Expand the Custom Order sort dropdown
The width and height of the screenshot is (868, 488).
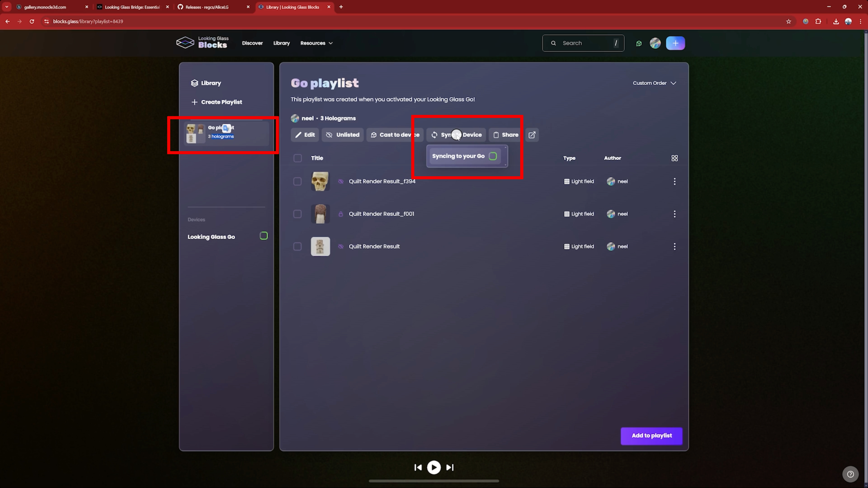click(x=654, y=83)
